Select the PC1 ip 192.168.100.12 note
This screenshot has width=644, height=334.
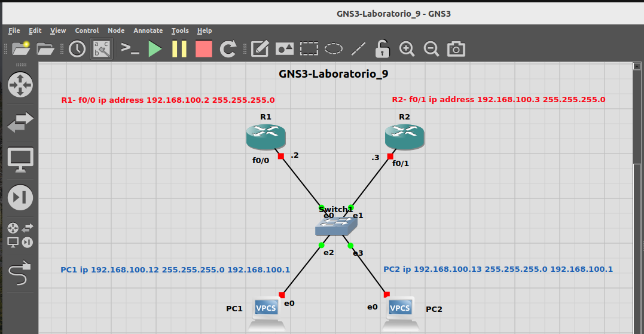tap(175, 269)
